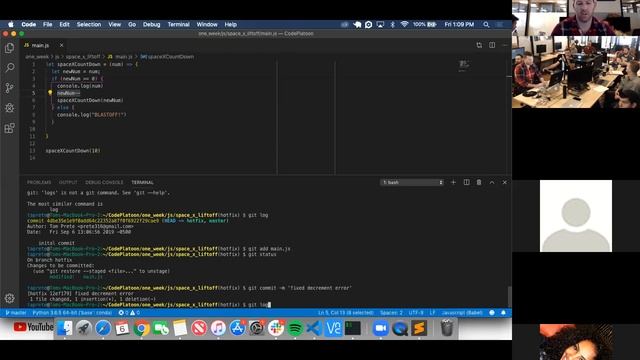Click the BLASTOFF console.log line

coord(91,115)
